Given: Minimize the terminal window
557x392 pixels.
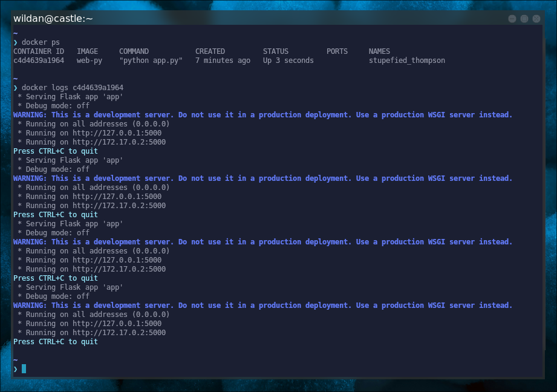Looking at the screenshot, I should click(513, 19).
